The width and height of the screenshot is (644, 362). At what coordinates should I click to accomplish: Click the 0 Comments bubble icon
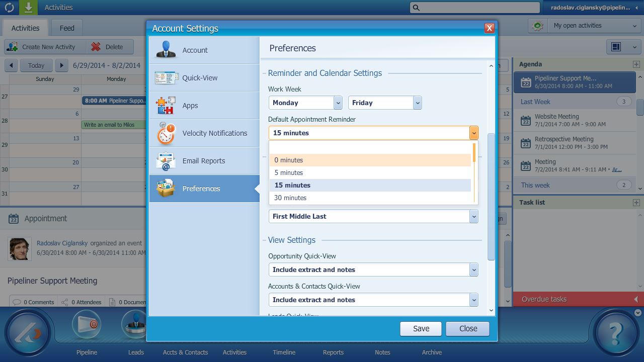pyautogui.click(x=17, y=302)
